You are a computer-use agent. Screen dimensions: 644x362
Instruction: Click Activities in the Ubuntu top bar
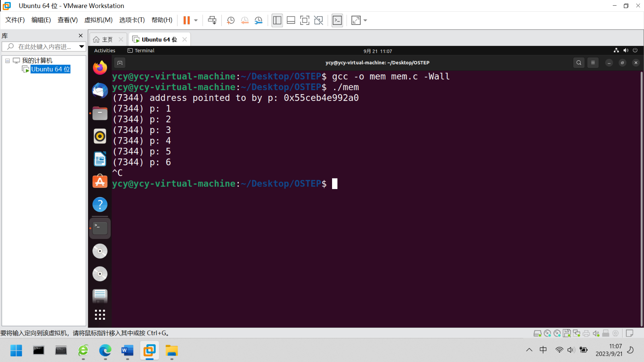point(104,50)
